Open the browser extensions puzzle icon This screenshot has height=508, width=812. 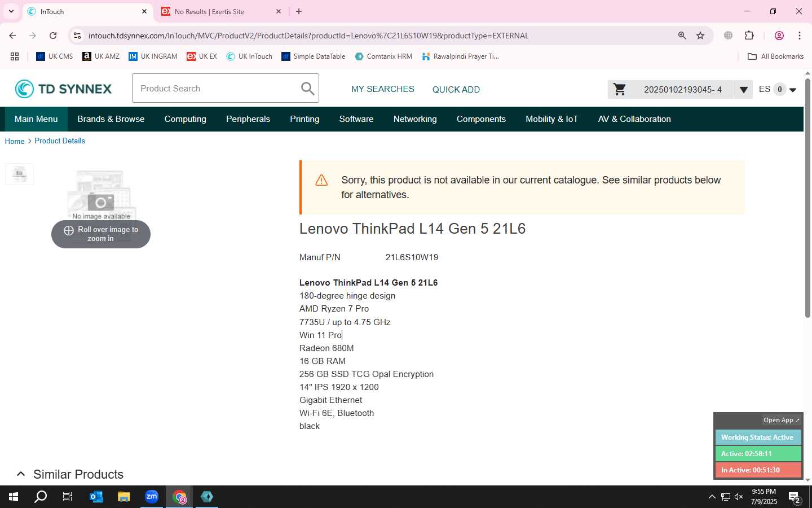749,36
